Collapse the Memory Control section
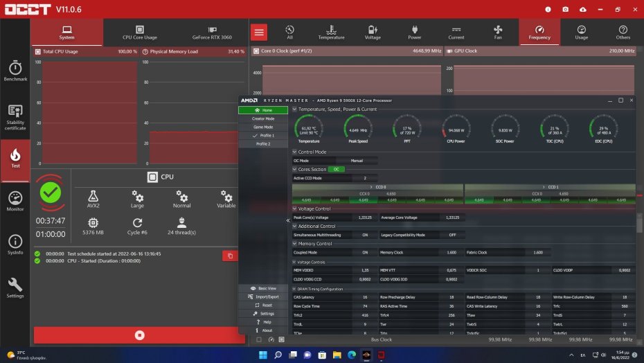Screen dimensions: 644x363 (x=294, y=244)
